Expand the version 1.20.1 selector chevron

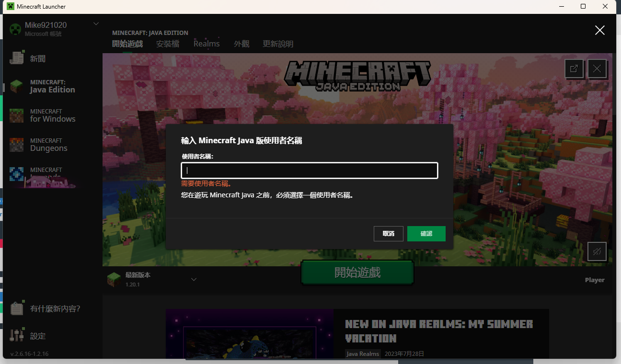pyautogui.click(x=194, y=280)
